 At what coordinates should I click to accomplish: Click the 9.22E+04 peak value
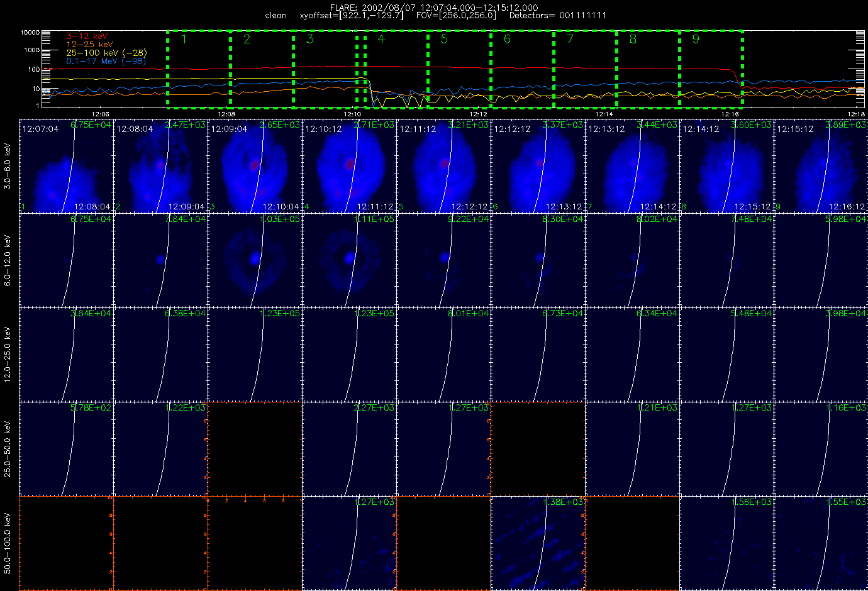[x=469, y=219]
